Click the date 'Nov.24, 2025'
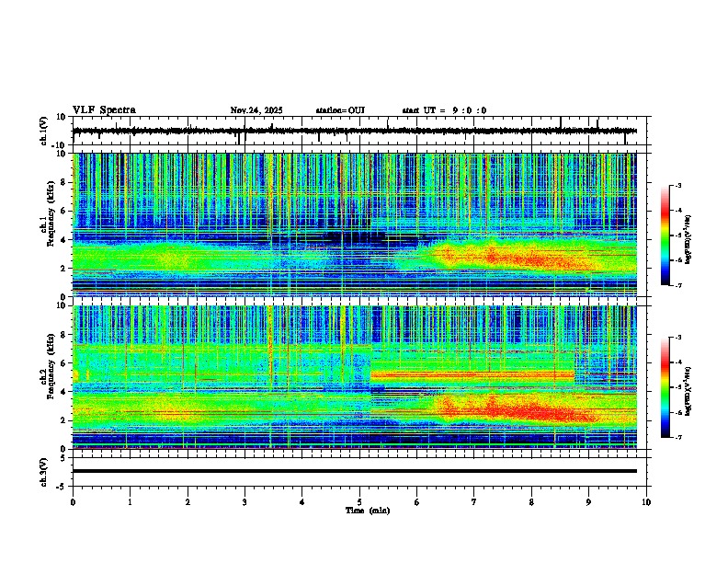 [256, 110]
